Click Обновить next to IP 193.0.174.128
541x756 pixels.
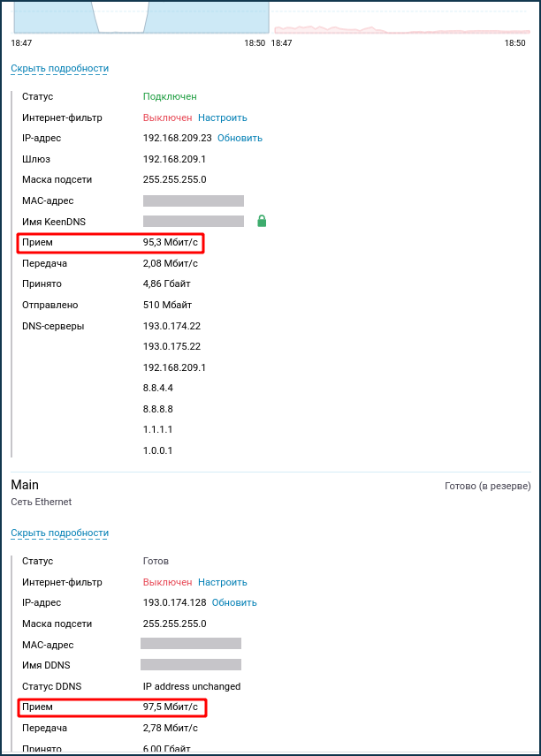pos(233,602)
